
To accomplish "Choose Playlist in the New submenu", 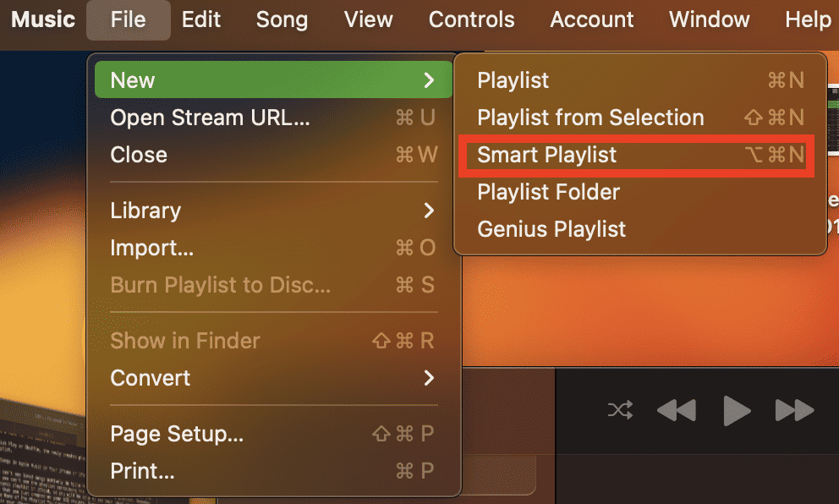I will [x=513, y=80].
